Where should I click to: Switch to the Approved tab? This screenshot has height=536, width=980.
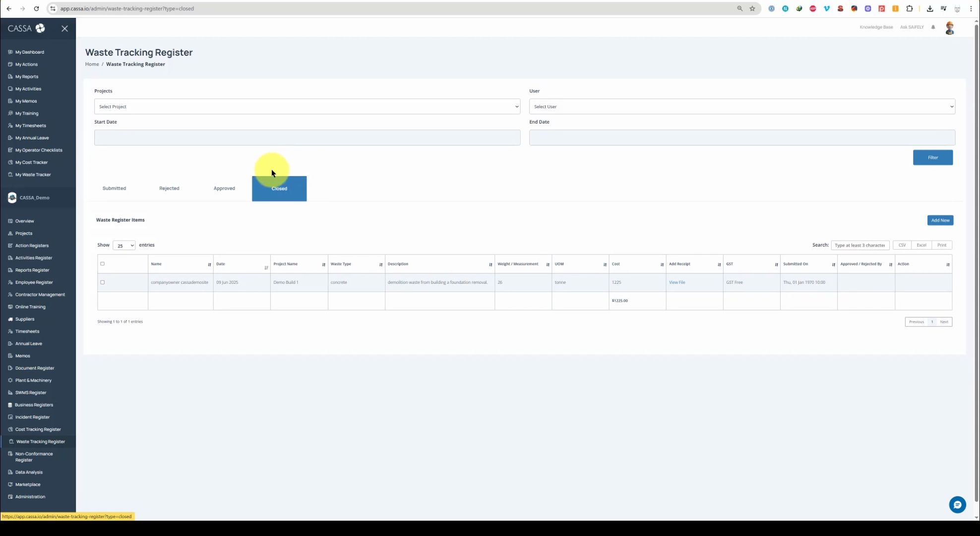click(224, 189)
